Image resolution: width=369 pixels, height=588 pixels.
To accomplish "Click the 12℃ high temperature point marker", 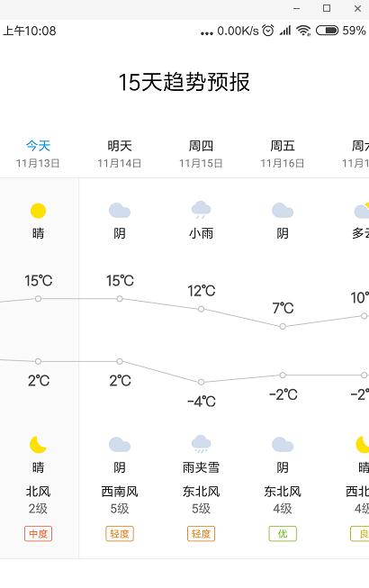I will pyautogui.click(x=202, y=309).
